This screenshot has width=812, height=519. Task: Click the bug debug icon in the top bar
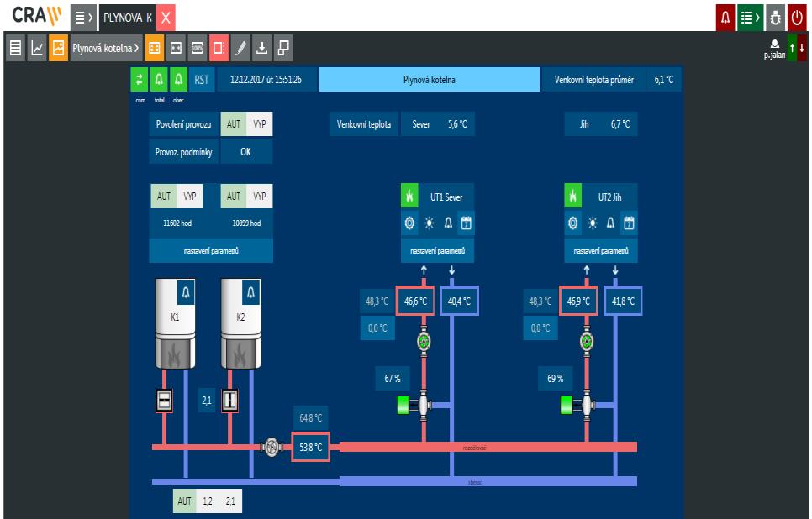pos(775,18)
